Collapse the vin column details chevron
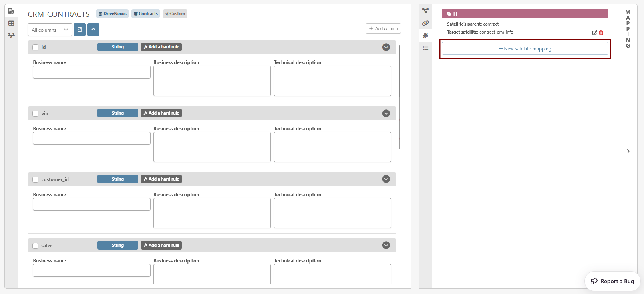This screenshot has height=294, width=644. tap(386, 113)
